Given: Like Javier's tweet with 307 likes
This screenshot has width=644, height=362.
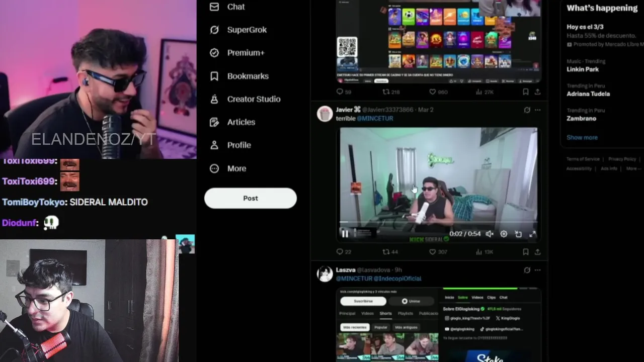Looking at the screenshot, I should pyautogui.click(x=438, y=252).
